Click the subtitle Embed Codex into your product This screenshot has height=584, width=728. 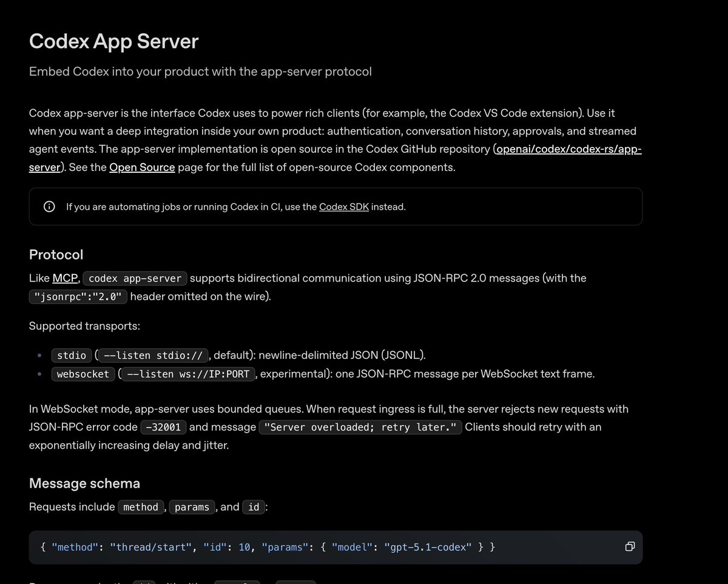click(200, 72)
